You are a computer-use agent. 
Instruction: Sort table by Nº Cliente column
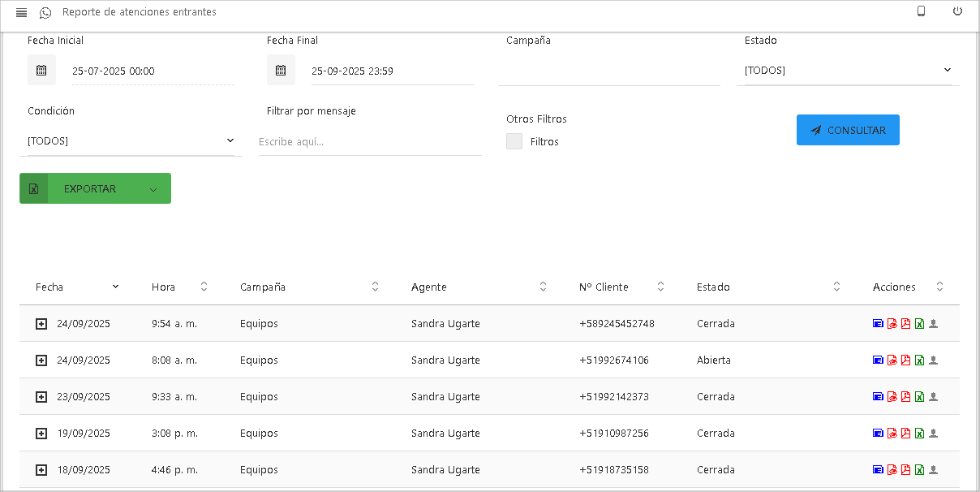click(x=660, y=287)
